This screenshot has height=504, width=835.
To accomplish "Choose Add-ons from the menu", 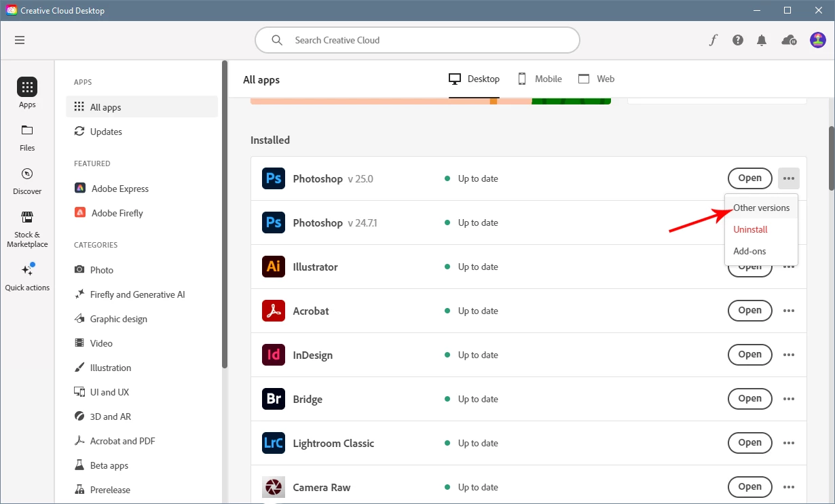I will (761, 251).
